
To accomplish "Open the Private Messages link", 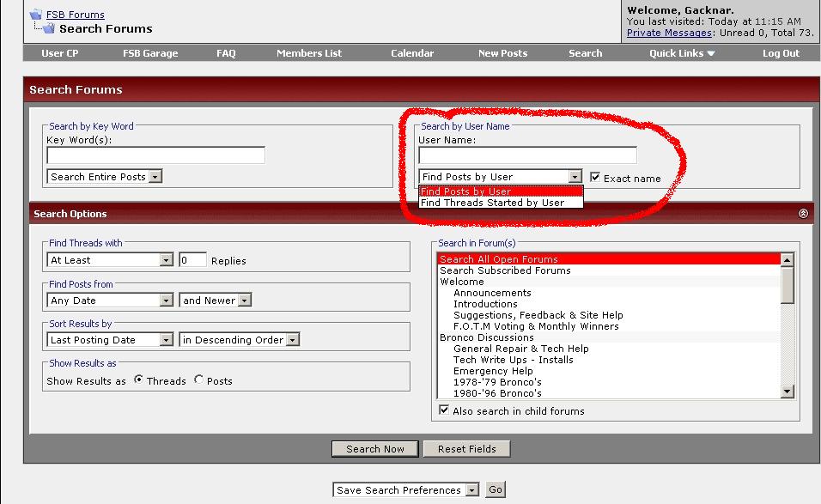I will pyautogui.click(x=669, y=33).
